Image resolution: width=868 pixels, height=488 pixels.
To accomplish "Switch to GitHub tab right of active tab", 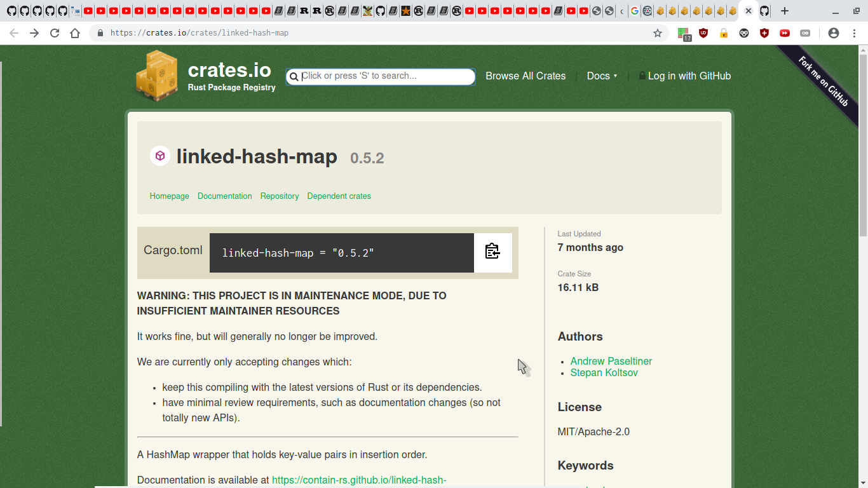I will (764, 11).
